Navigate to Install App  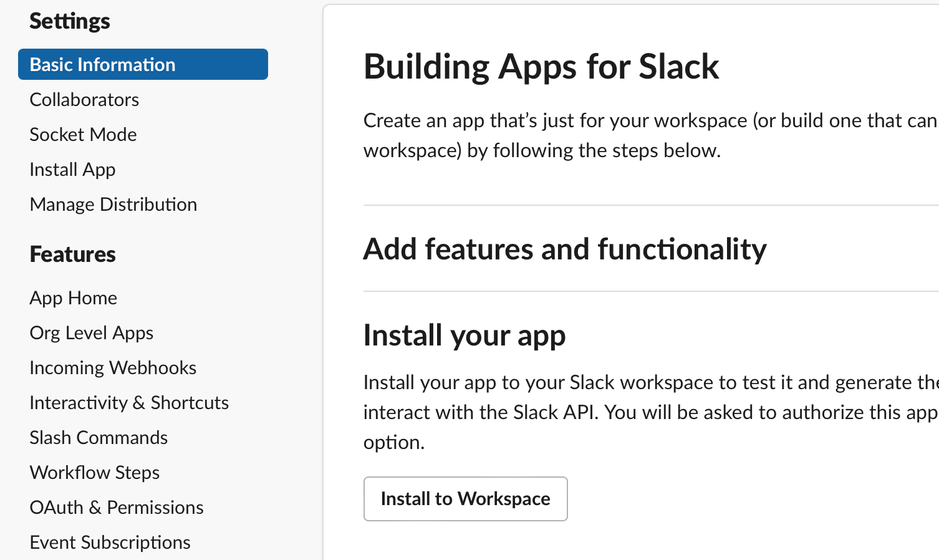(x=72, y=169)
